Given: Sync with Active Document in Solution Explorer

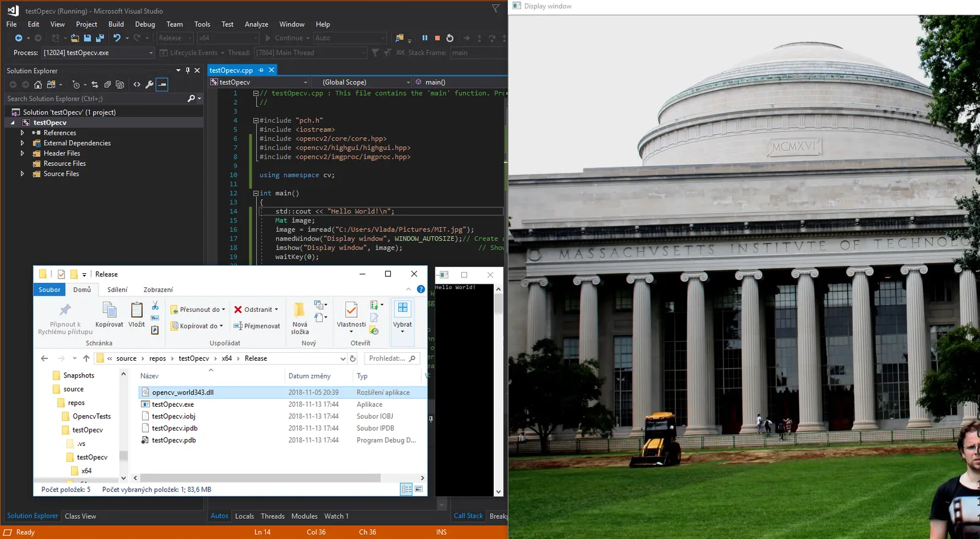Looking at the screenshot, I should click(x=94, y=85).
